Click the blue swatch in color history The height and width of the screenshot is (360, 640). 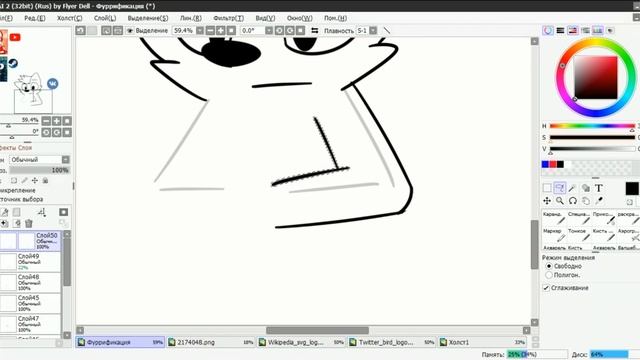[545, 164]
